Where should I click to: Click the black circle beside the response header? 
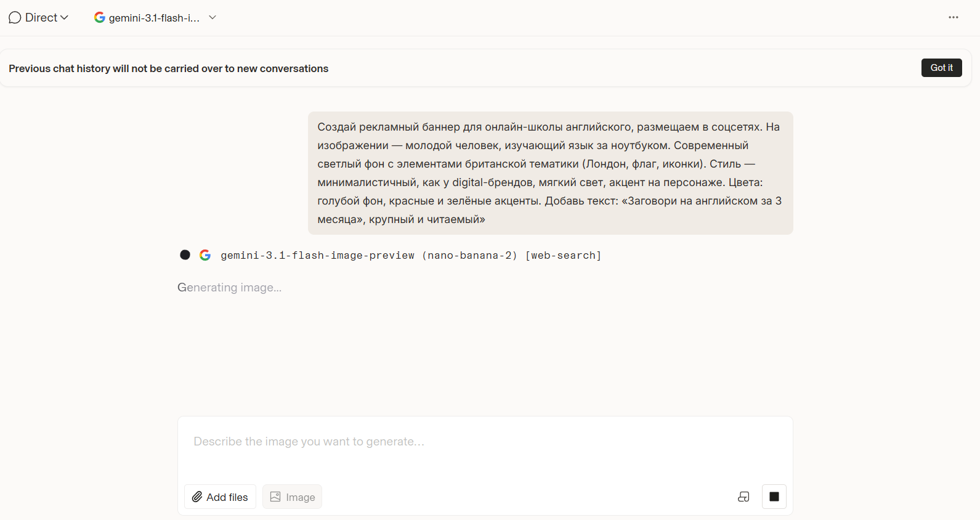(185, 255)
